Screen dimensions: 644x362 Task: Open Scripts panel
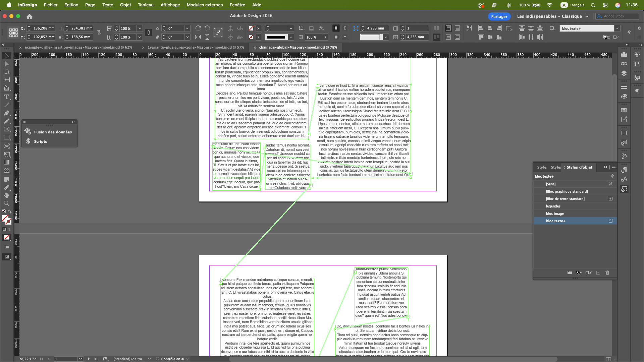(40, 141)
